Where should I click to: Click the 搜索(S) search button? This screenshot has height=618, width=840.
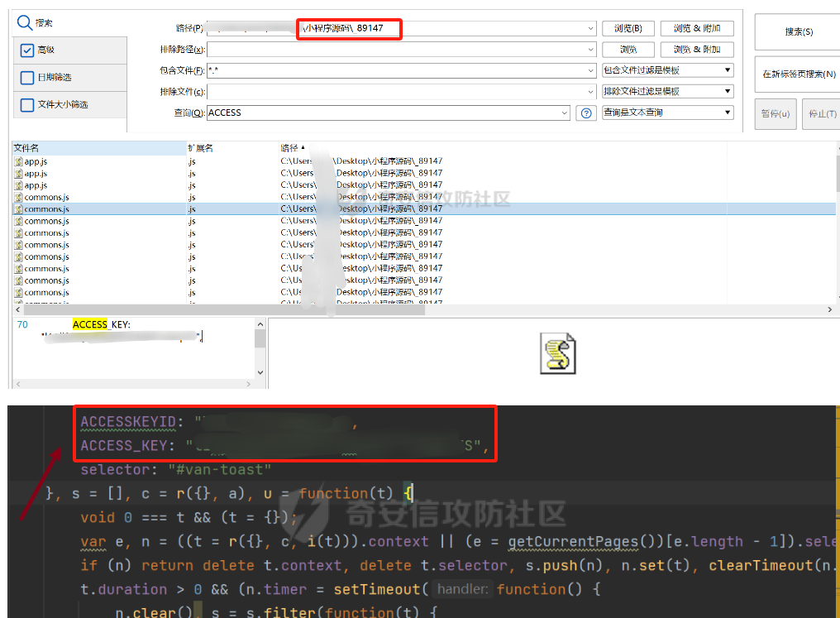(798, 31)
